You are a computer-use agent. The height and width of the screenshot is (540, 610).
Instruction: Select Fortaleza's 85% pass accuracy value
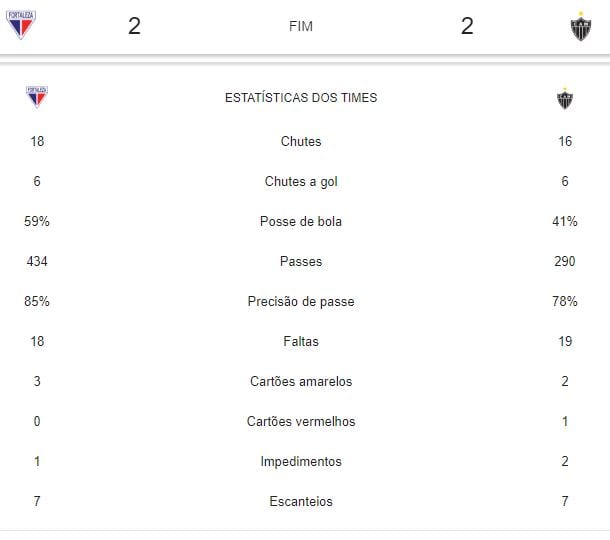(x=37, y=302)
